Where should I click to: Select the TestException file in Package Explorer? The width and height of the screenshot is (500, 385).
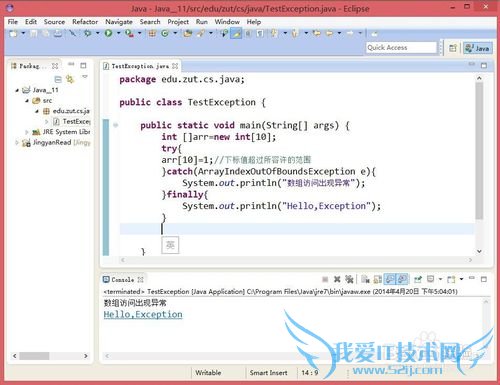[72, 121]
